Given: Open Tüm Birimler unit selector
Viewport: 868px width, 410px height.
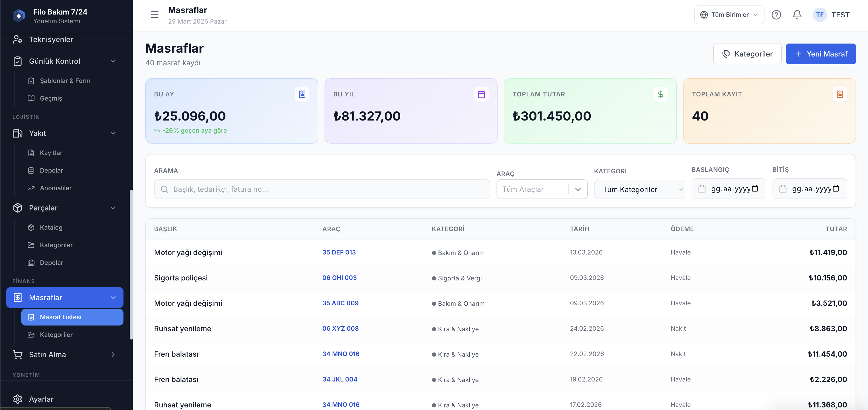Looking at the screenshot, I should pos(729,15).
